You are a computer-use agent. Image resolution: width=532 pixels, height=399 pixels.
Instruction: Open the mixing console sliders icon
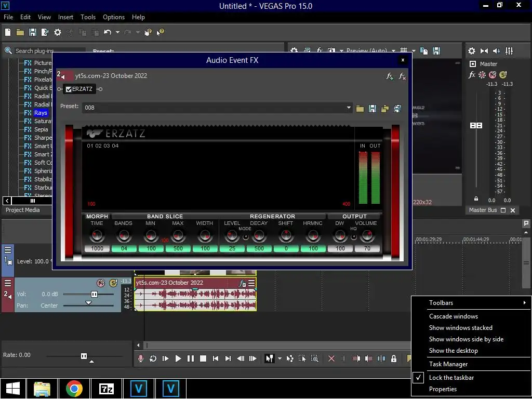coord(509,51)
